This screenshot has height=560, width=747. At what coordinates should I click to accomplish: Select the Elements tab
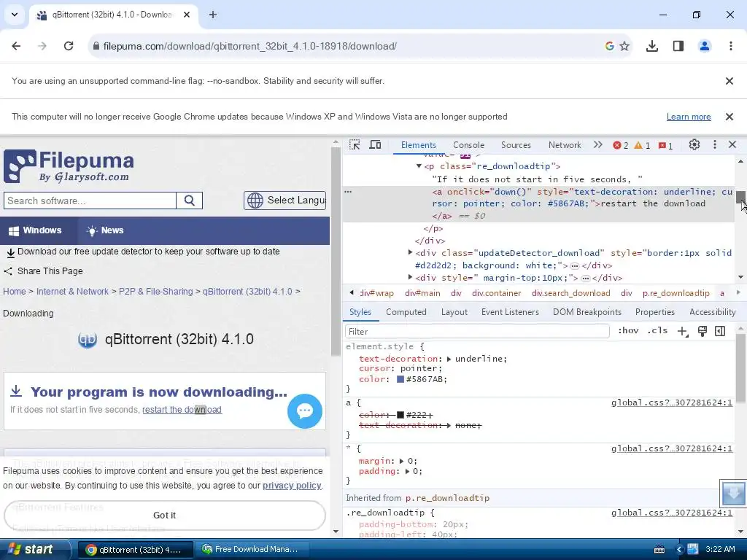click(418, 145)
